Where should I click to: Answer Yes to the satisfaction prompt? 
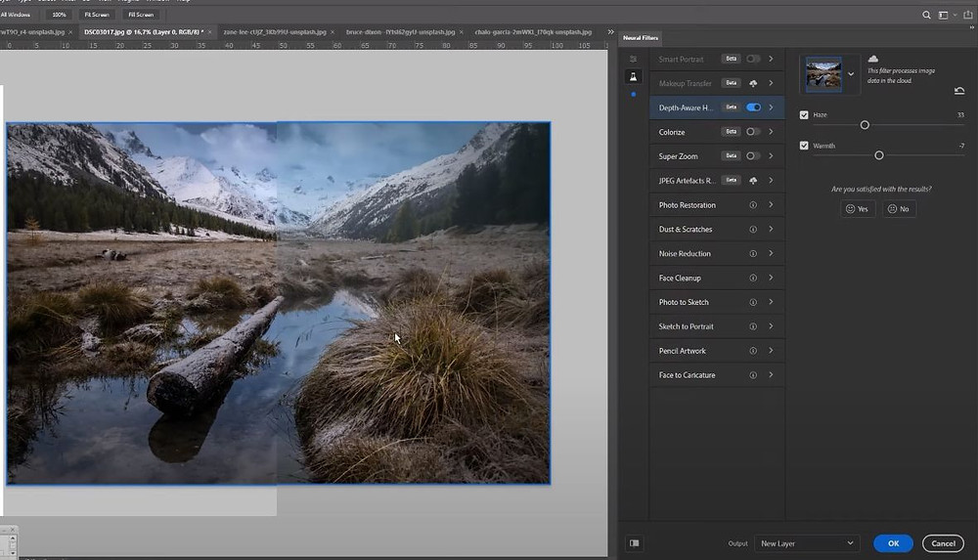tap(858, 209)
